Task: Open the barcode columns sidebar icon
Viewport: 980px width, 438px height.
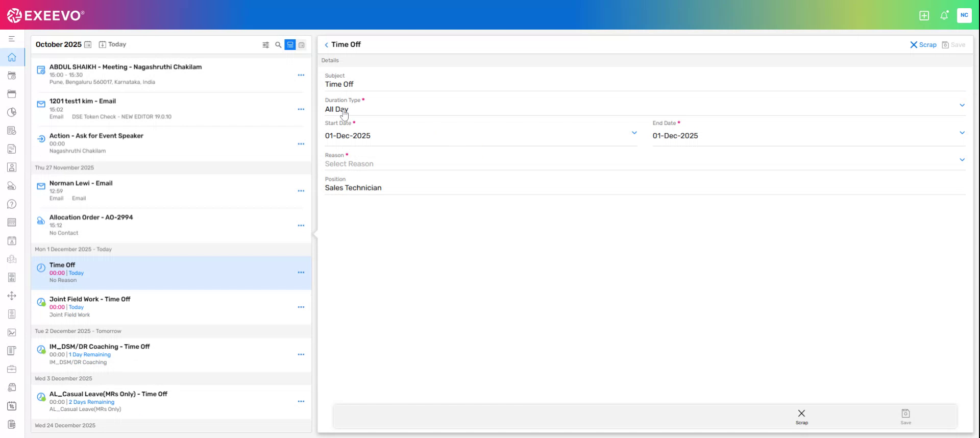Action: [x=12, y=223]
